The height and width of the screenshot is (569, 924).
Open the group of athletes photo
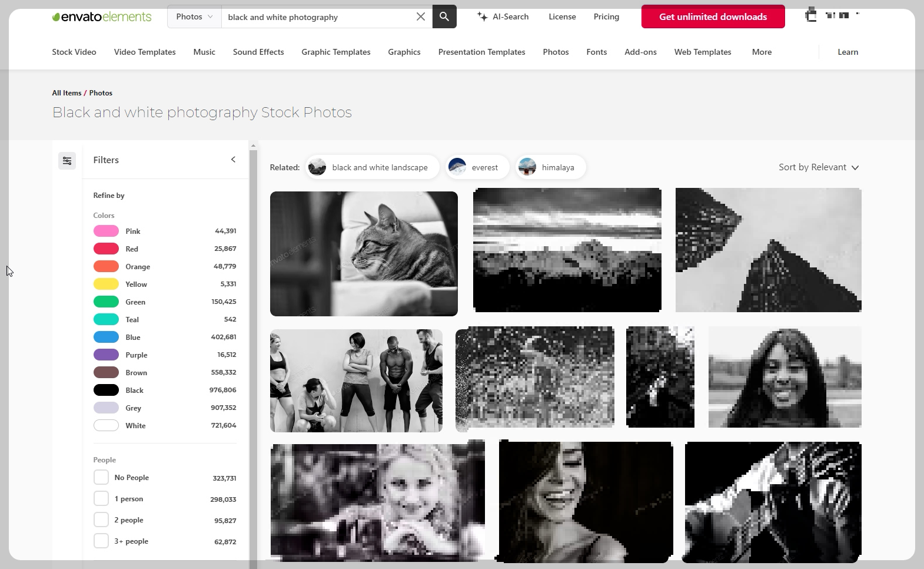356,381
